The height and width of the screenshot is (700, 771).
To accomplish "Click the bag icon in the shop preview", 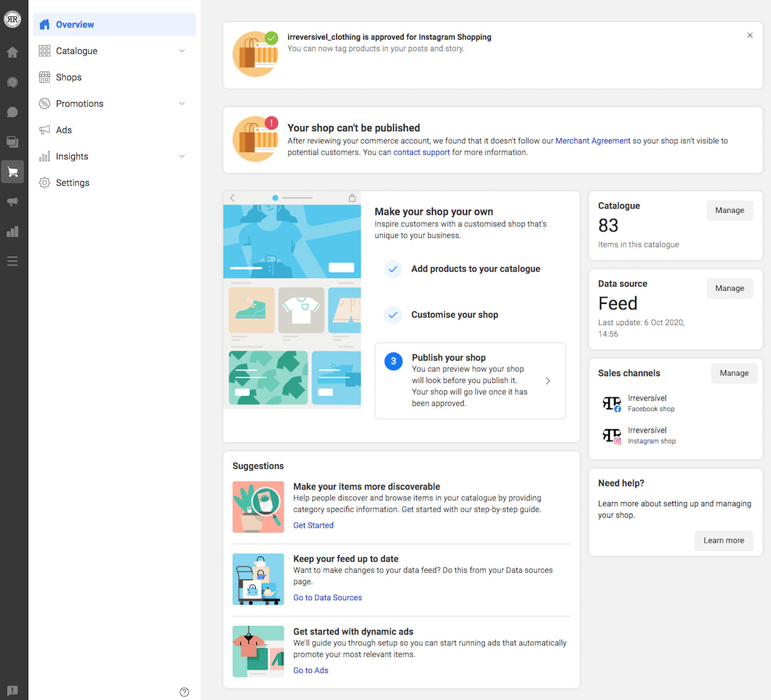I will point(352,198).
